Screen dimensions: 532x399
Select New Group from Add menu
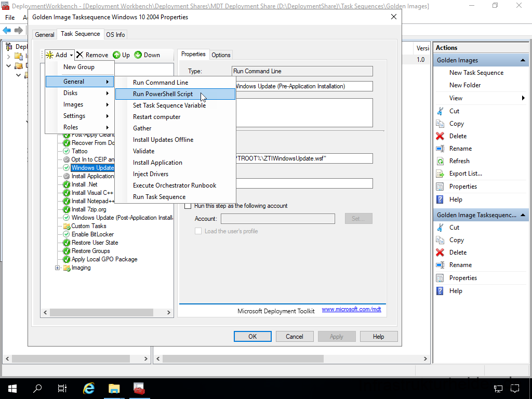point(79,67)
